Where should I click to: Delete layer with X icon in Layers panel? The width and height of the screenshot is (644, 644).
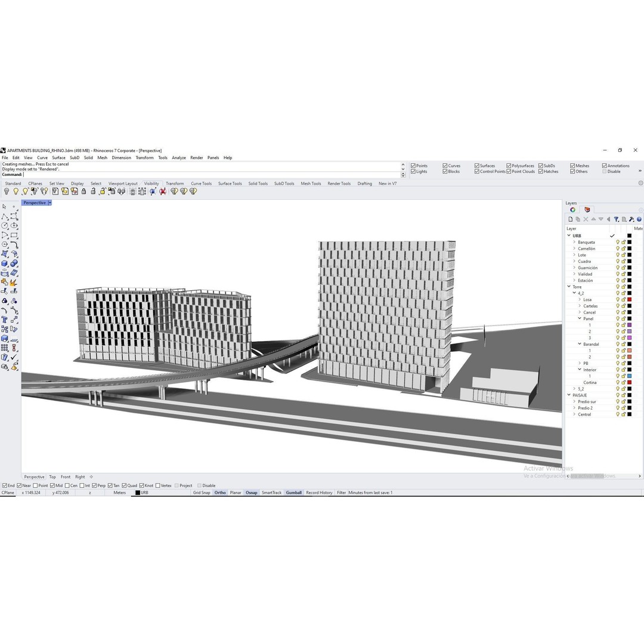click(x=586, y=219)
